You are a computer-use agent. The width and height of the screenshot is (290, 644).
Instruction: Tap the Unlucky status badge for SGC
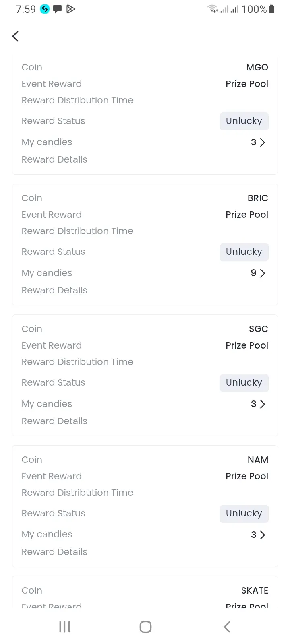[244, 383]
